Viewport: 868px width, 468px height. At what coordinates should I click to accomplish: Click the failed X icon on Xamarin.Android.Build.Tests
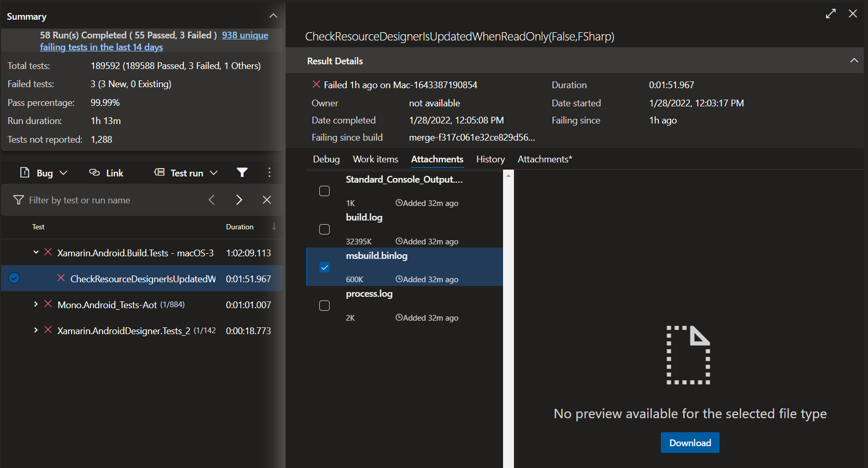pos(48,252)
